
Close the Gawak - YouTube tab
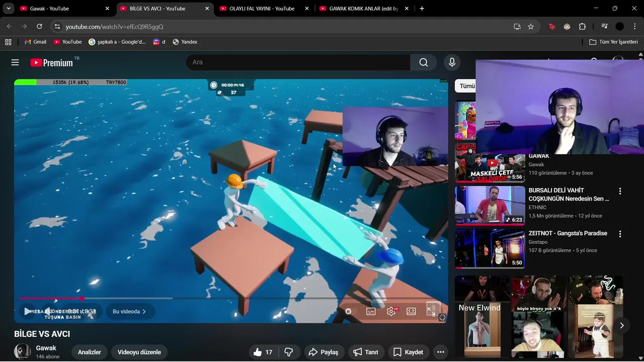coord(107,9)
